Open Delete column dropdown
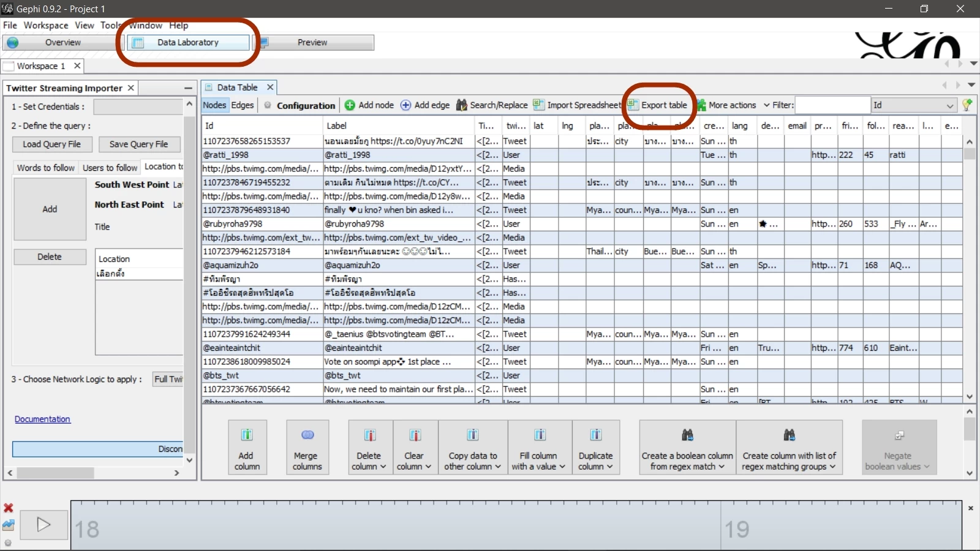 tap(370, 447)
